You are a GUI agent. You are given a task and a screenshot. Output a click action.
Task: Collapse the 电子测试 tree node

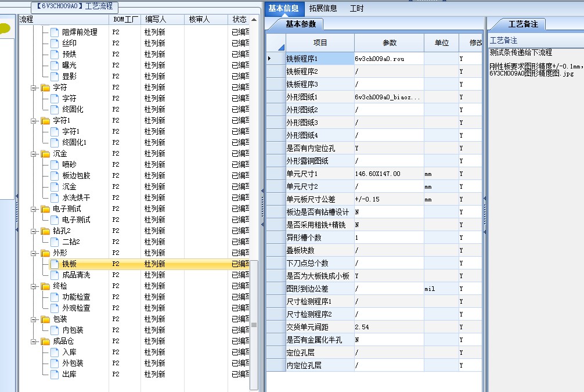pyautogui.click(x=34, y=210)
